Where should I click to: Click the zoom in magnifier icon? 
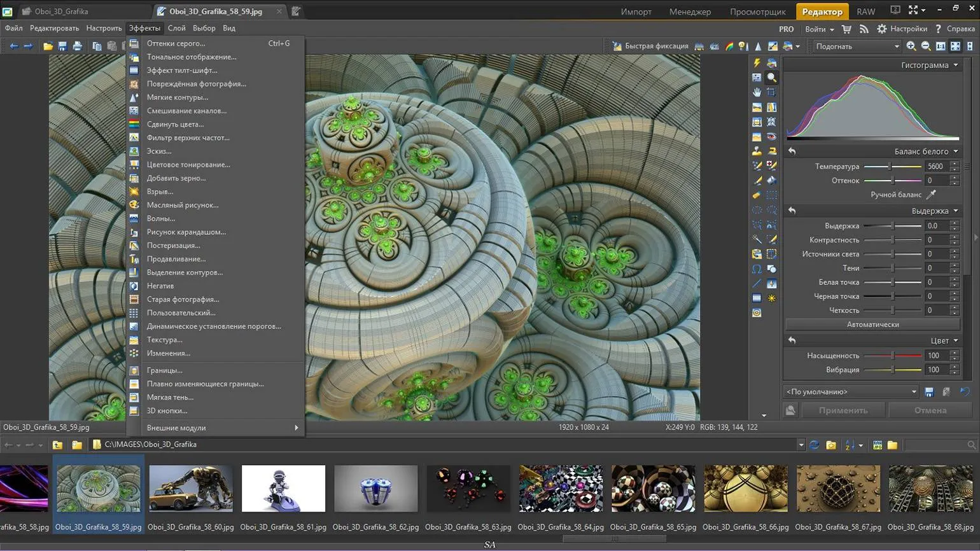coord(911,46)
